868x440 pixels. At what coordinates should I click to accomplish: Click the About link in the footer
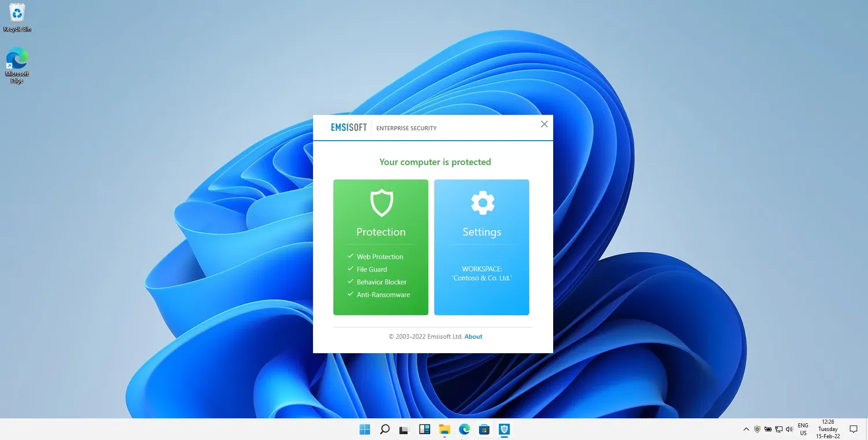[x=473, y=336]
